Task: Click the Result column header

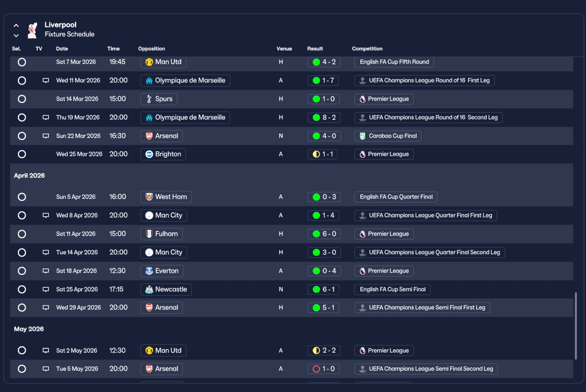Action: tap(315, 48)
